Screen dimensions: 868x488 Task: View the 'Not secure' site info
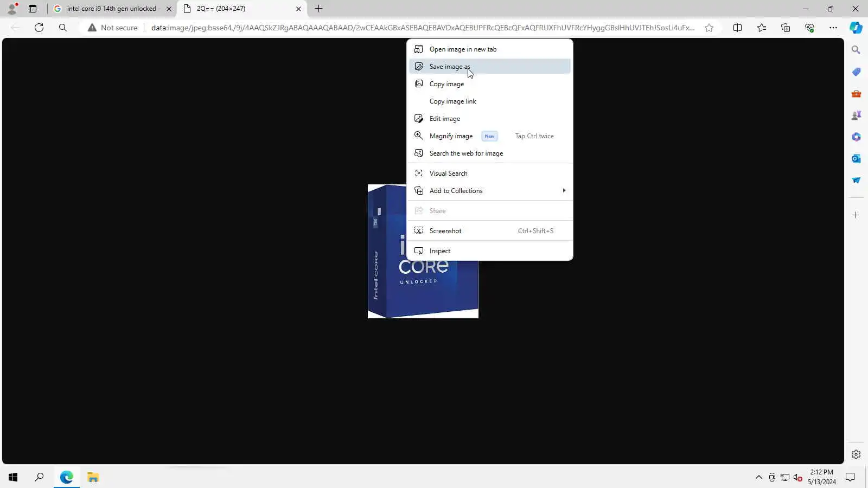pyautogui.click(x=113, y=28)
